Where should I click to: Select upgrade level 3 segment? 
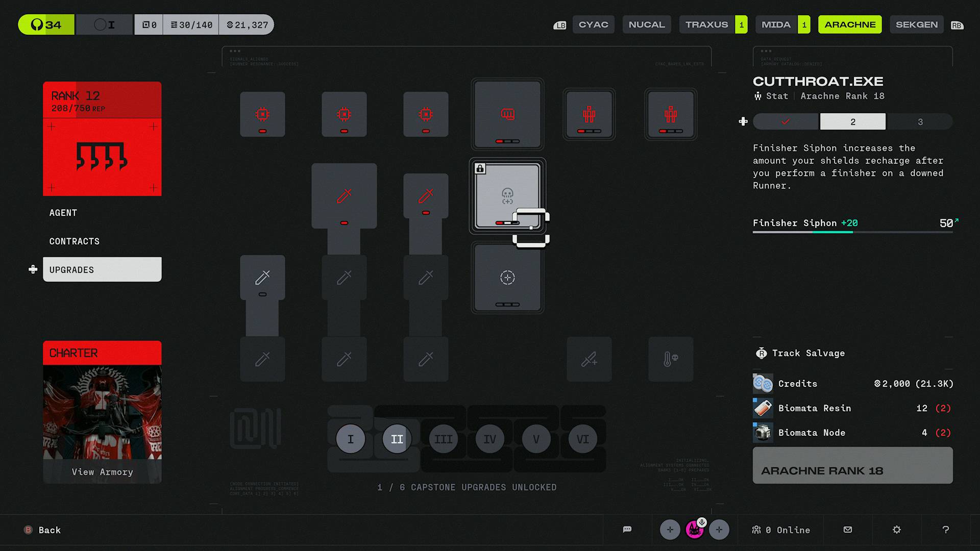[920, 121]
